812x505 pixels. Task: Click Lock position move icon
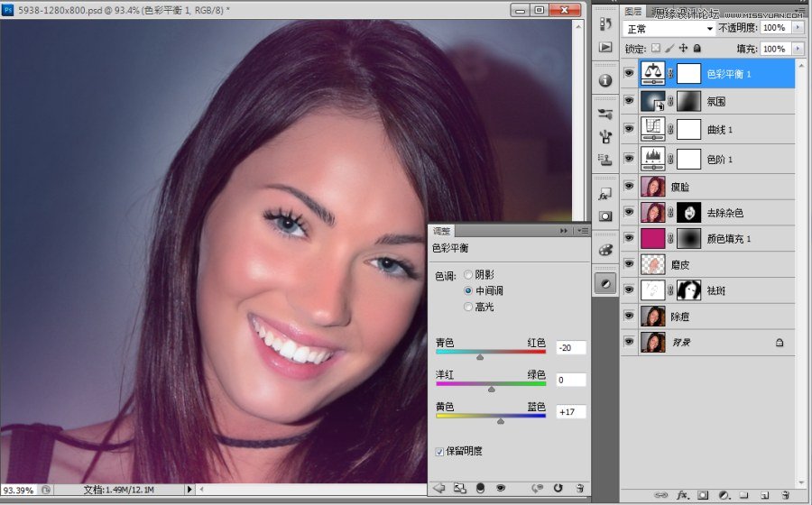click(683, 48)
